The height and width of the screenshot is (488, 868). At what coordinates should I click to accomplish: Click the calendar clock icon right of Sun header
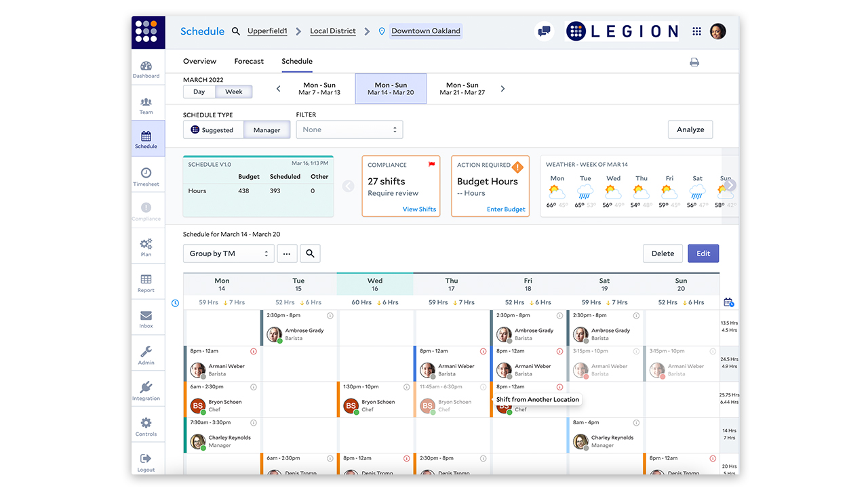tap(728, 302)
